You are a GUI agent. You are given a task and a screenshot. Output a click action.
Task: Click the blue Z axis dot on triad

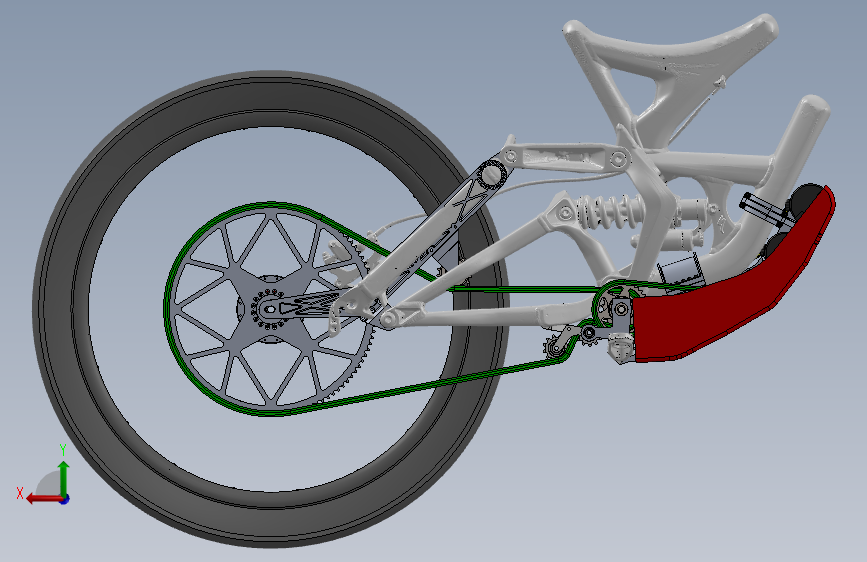point(65,499)
